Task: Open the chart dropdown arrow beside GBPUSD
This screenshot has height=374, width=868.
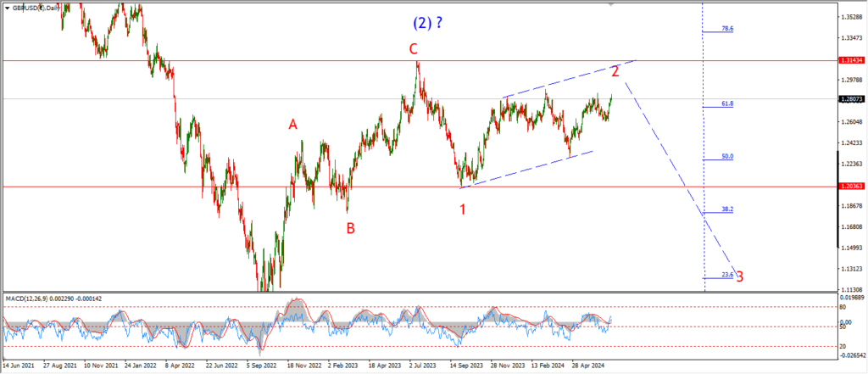Action: pos(3,6)
